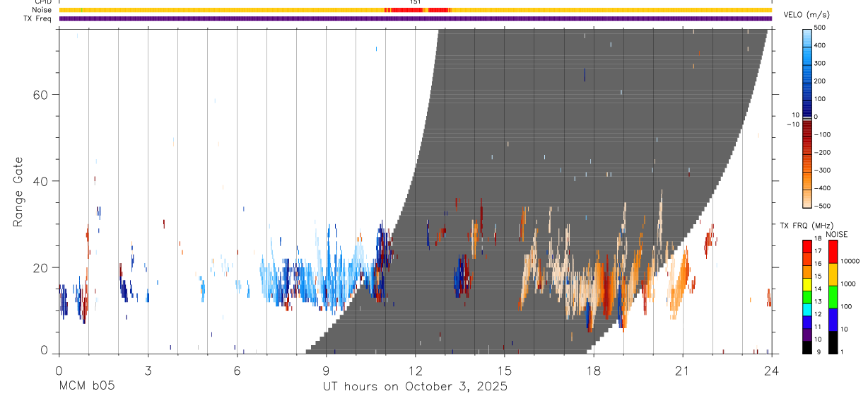Click the 1000 label in the NOISE legend
The height and width of the screenshot is (401, 868).
click(848, 284)
